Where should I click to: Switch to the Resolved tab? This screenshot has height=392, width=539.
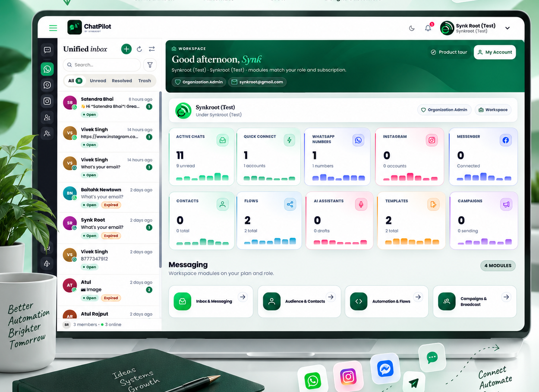[122, 81]
